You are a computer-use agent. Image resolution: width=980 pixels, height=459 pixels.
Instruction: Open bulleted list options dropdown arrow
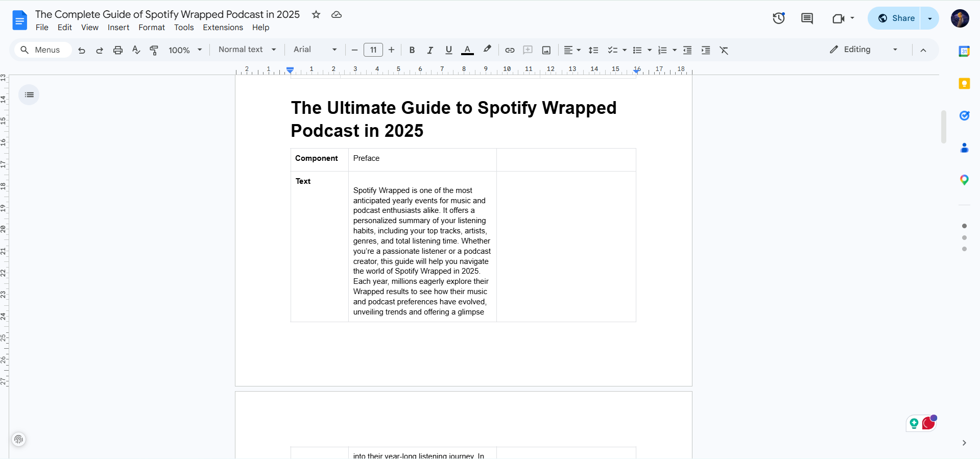(x=650, y=50)
